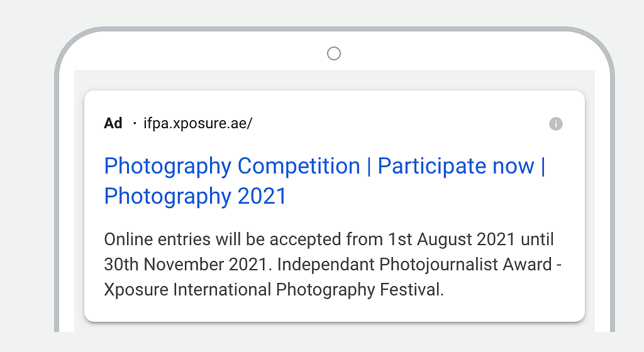Click the word "Competition" in the headline
Viewport: 644px width, 352px height.
(x=299, y=167)
